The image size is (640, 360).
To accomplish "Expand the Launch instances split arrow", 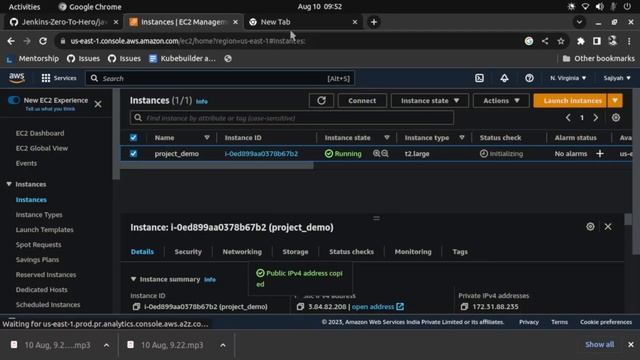I will point(615,100).
